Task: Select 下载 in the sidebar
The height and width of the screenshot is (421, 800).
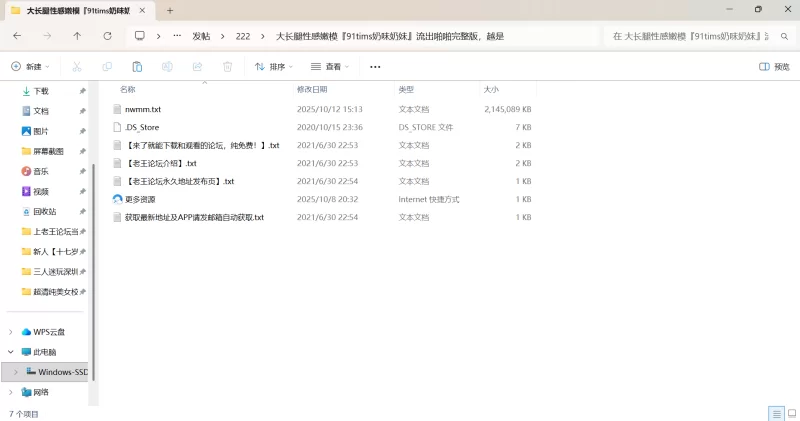Action: [40, 91]
